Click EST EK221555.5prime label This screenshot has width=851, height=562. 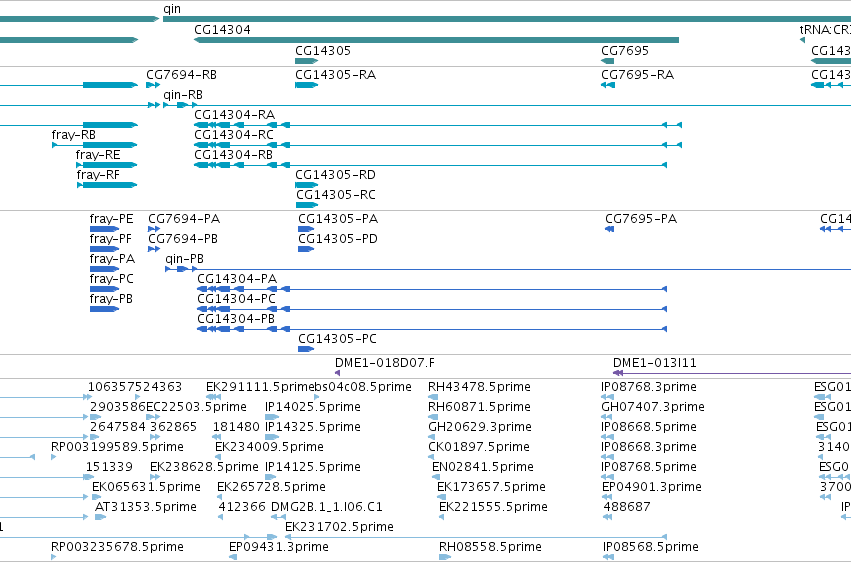(x=493, y=507)
